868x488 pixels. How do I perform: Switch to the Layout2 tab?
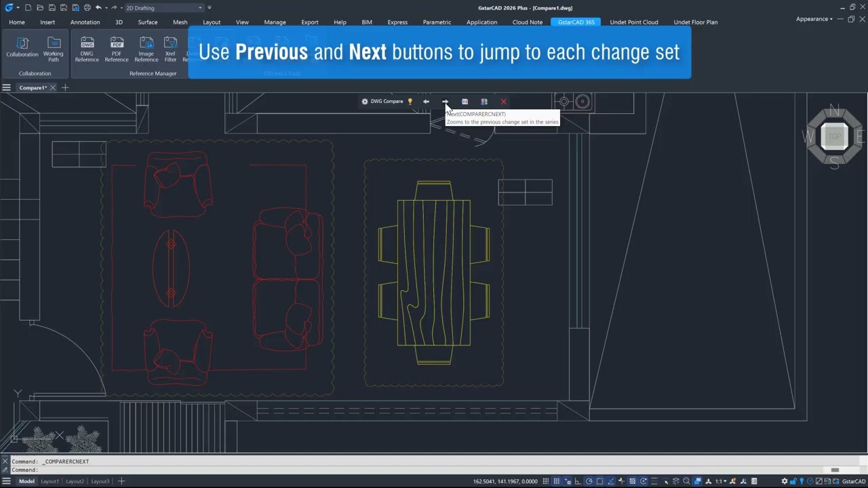[75, 481]
